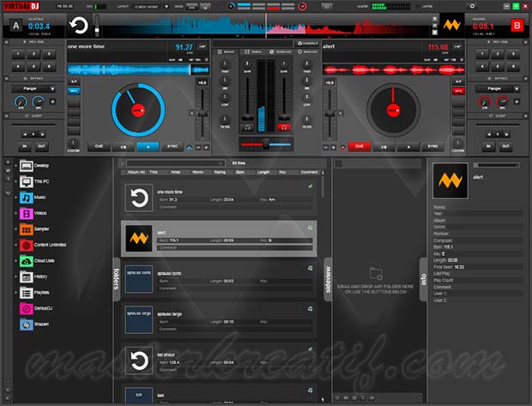Open the Music folder
Screen dimensions: 532x406
[x=33, y=197]
